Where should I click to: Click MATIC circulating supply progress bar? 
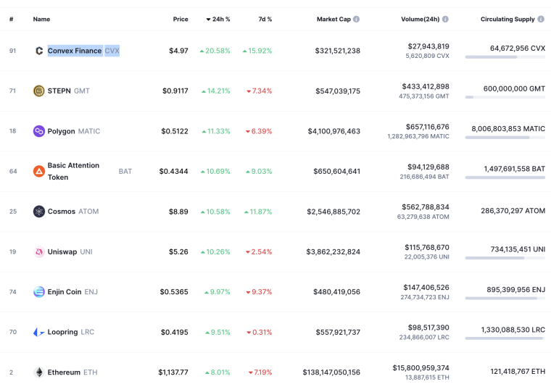click(x=505, y=138)
